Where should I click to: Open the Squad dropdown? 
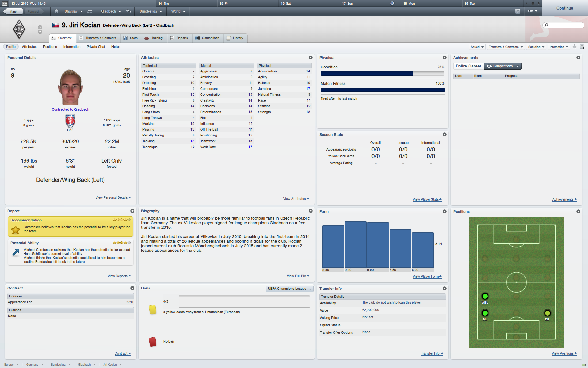pyautogui.click(x=477, y=47)
